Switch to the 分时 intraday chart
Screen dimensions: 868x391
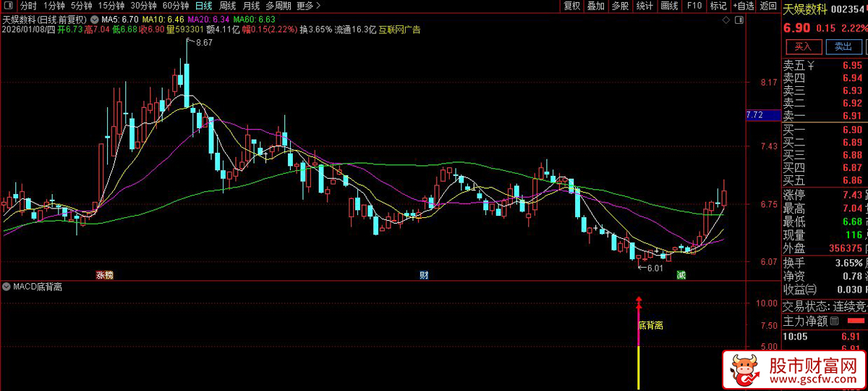pos(28,6)
